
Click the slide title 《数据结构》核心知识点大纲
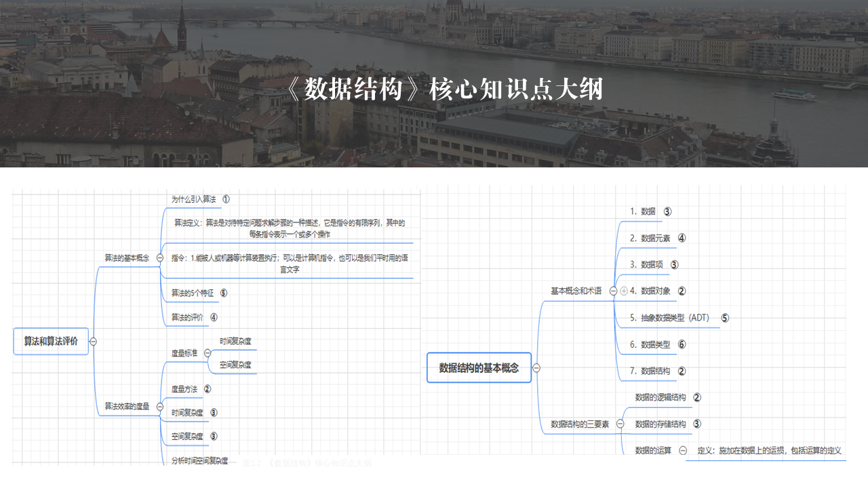point(445,89)
